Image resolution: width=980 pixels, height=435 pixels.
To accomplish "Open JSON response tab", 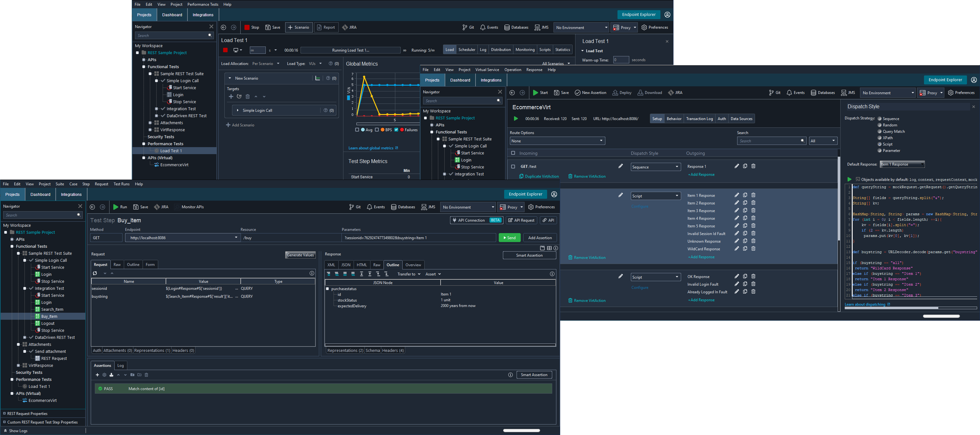I will (345, 265).
